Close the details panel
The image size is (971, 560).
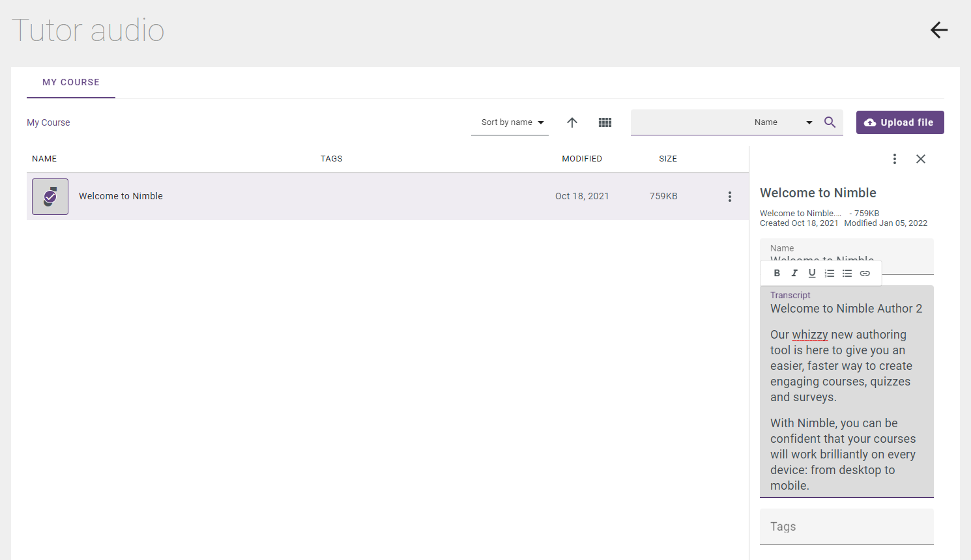pos(921,159)
